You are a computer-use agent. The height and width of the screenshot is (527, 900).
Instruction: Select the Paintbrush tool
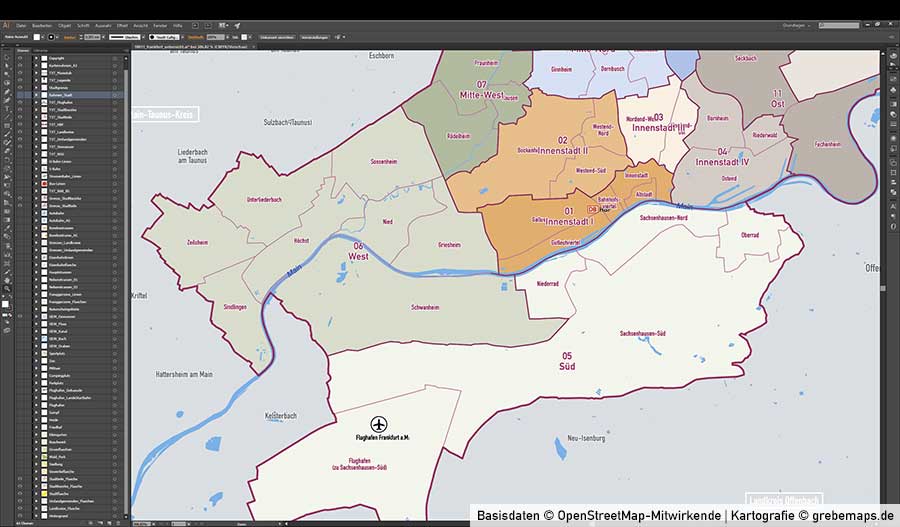[x=7, y=133]
